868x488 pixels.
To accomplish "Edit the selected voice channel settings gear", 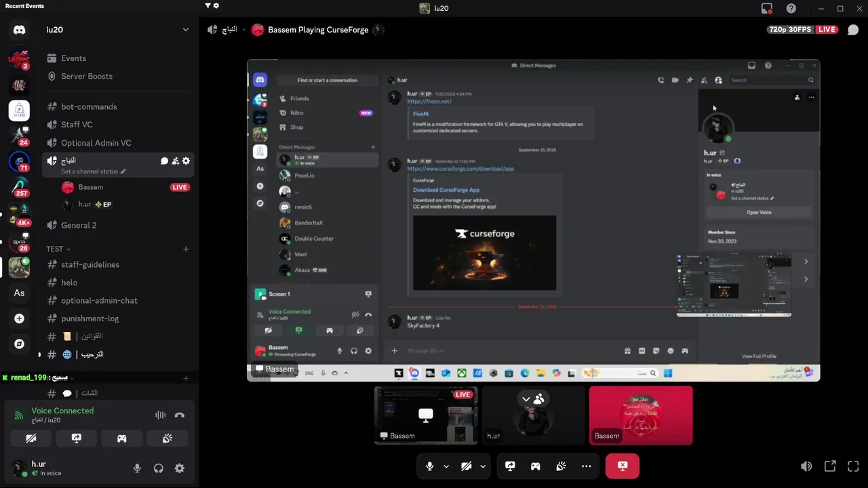I will click(186, 161).
